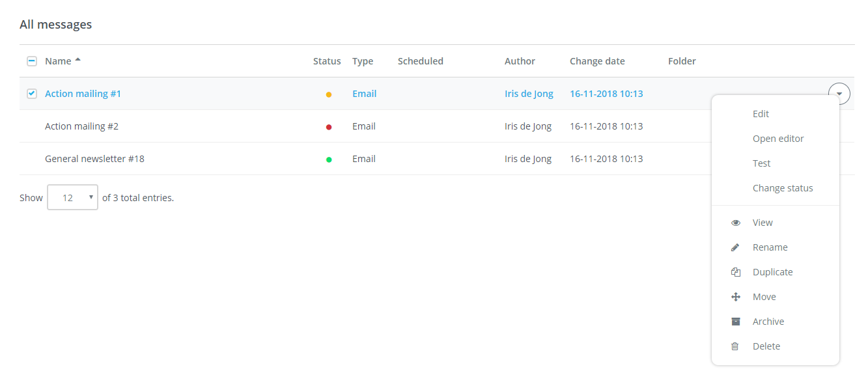The image size is (868, 386).
Task: Choose Test from the actions menu
Action: click(761, 163)
